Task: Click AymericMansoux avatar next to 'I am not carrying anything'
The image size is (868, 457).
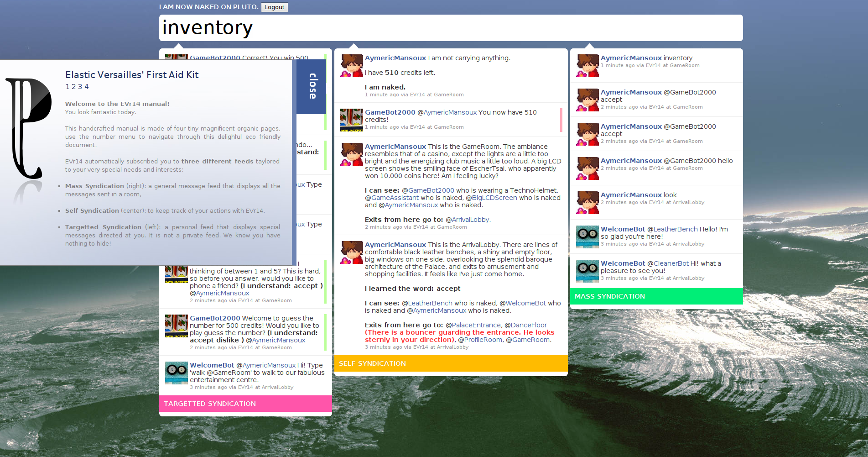Action: tap(352, 66)
